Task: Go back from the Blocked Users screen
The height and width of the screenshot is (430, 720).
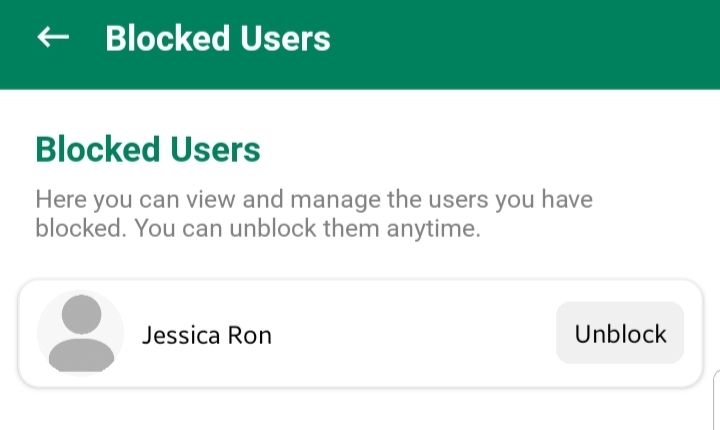Action: coord(53,38)
